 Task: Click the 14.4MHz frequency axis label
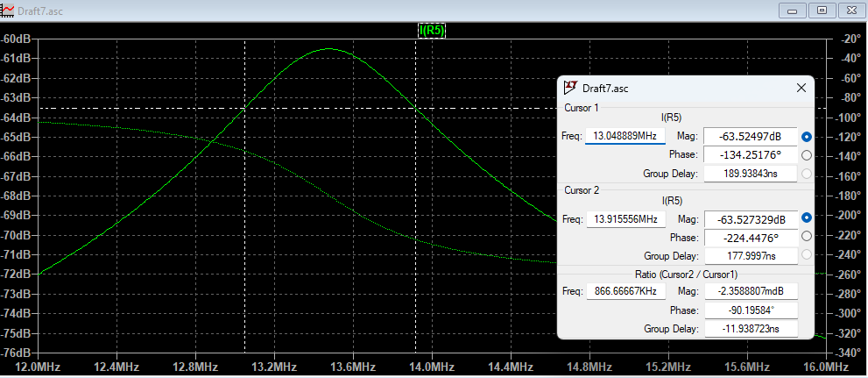point(511,367)
